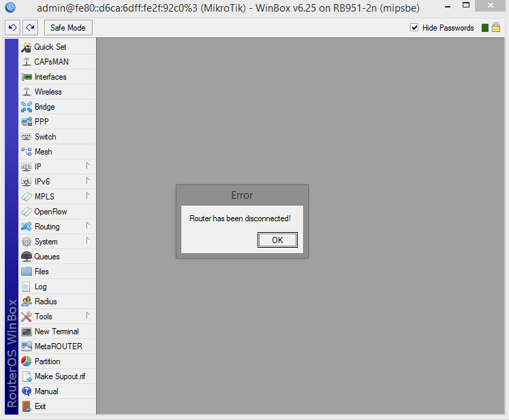This screenshot has width=509, height=420.
Task: Select the Bridge menu label
Action: pyautogui.click(x=45, y=107)
